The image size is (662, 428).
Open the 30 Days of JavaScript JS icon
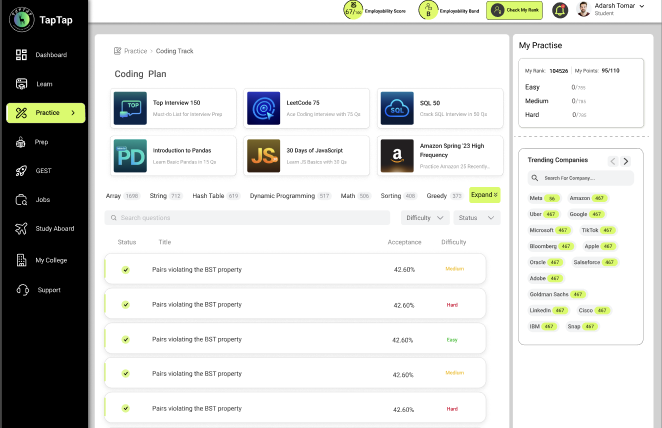click(x=263, y=156)
